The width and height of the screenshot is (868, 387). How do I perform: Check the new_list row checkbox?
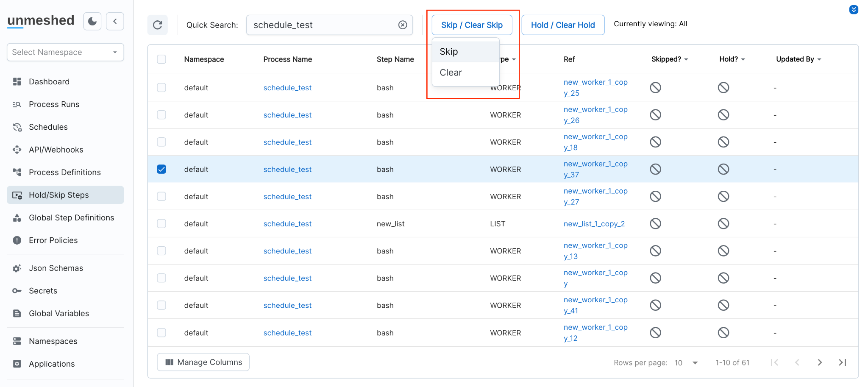[161, 224]
